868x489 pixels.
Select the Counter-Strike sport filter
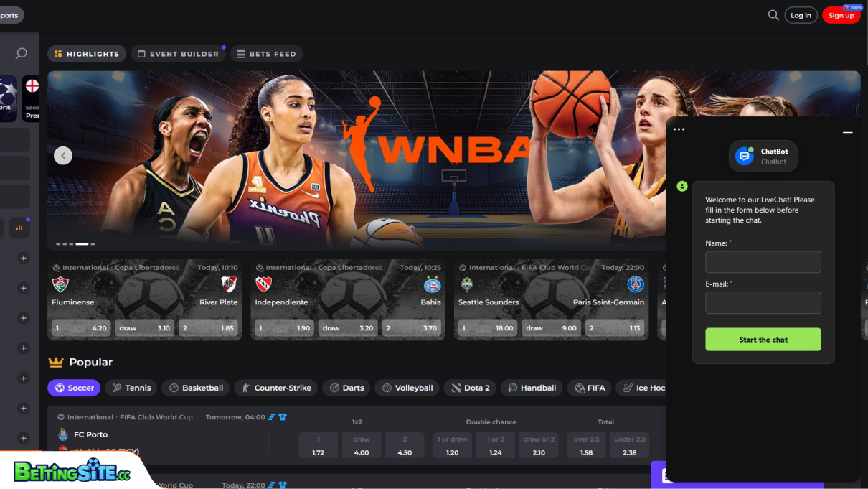pos(275,388)
